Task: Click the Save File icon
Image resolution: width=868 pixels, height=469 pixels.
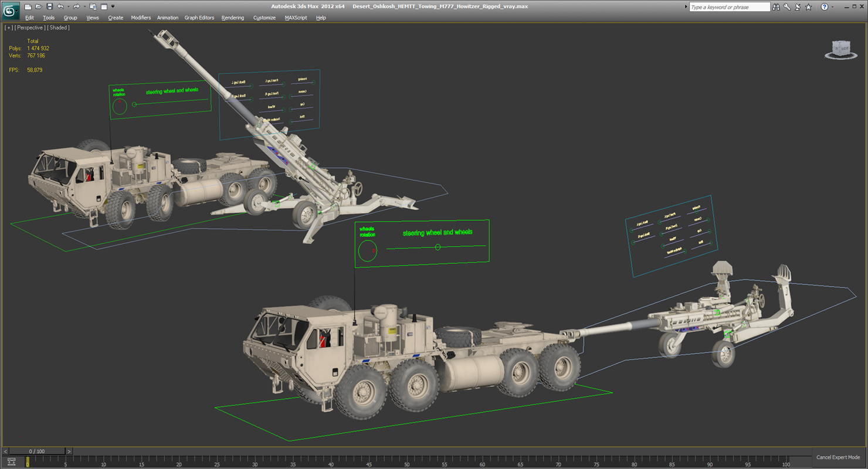Action: click(x=49, y=7)
